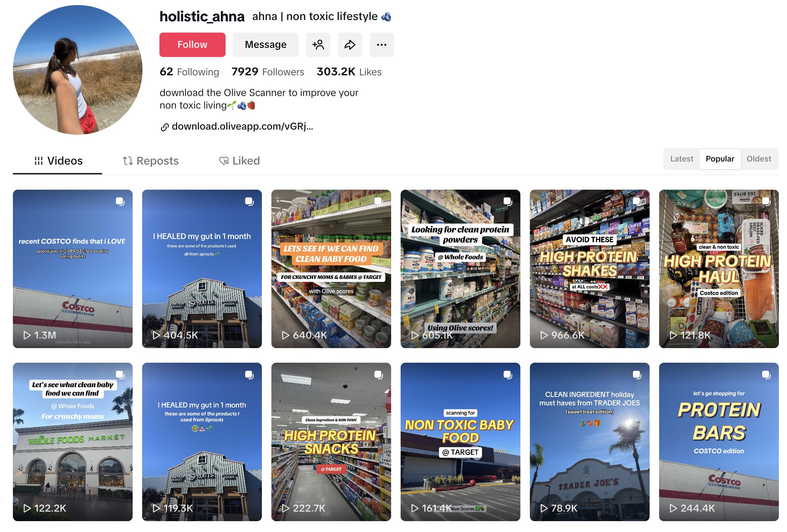
Task: Open the download.oliveapp.com bio link
Action: (242, 127)
